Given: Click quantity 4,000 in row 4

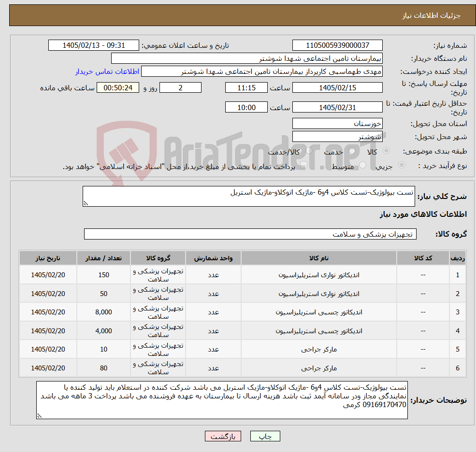Looking at the screenshot, I should point(103,331).
